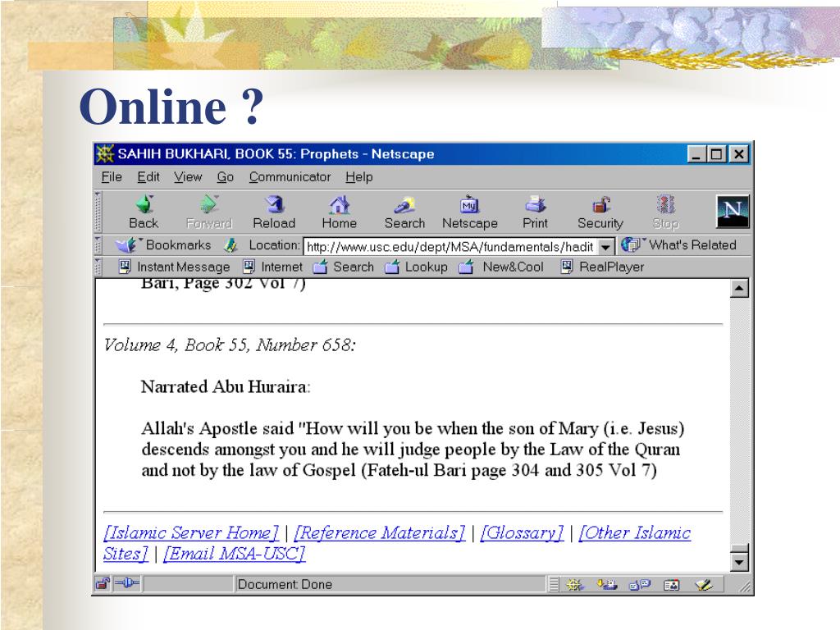
Task: Click the 'Narrated Abu Huraira:' line
Action: 226,386
